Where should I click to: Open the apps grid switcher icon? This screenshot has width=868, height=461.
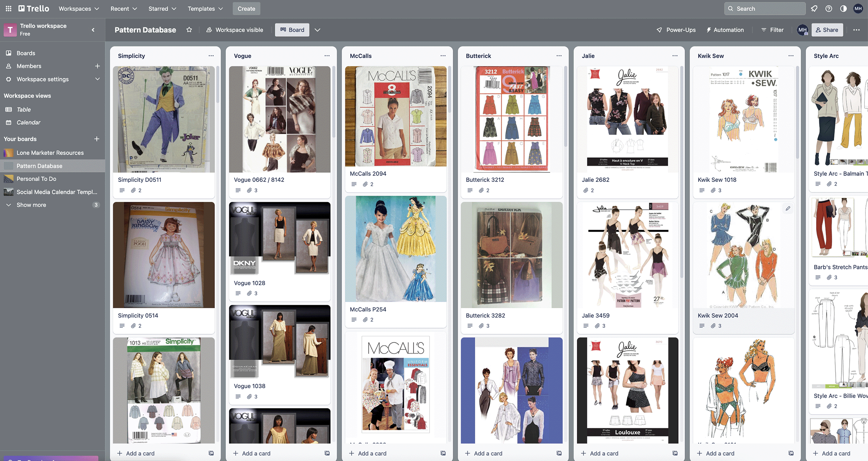tap(8, 9)
